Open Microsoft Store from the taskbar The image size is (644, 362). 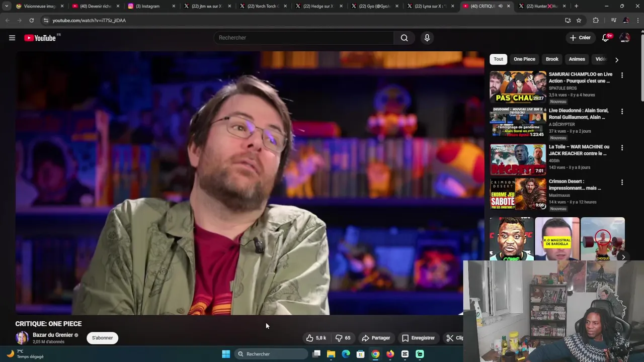pyautogui.click(x=361, y=354)
